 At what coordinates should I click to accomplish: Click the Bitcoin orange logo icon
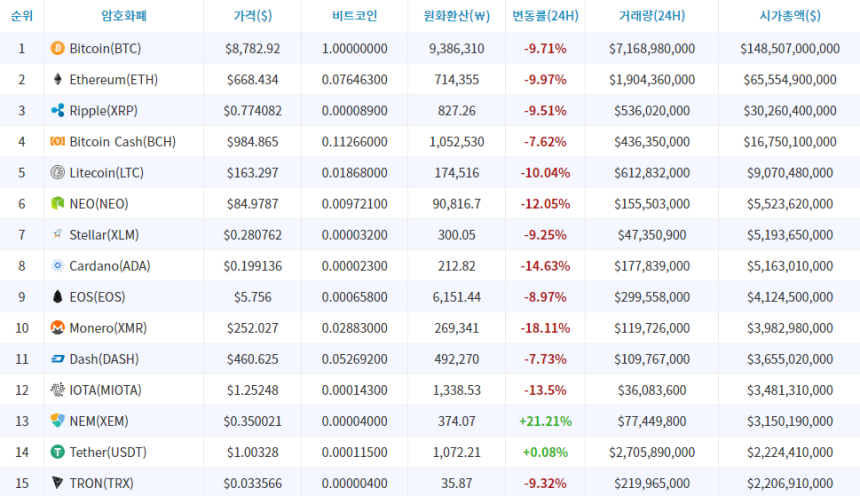(58, 48)
